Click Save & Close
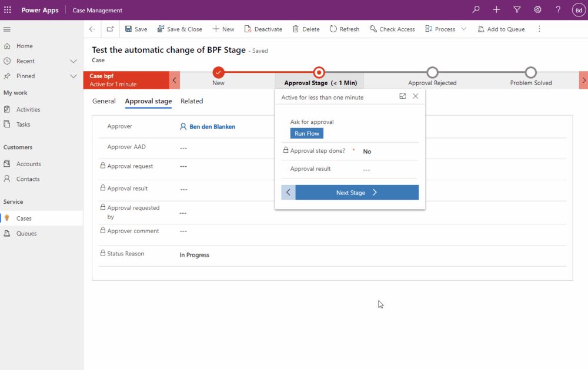The height and width of the screenshot is (370, 588). tap(179, 29)
